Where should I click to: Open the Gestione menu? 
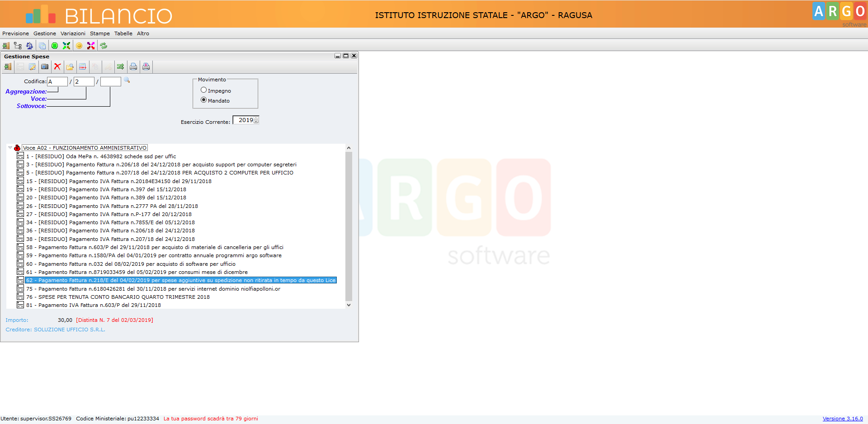tap(45, 33)
